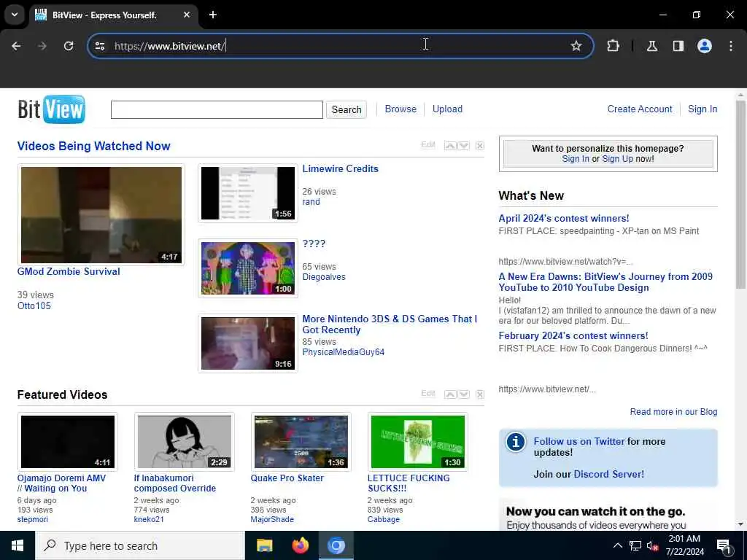Open the tab search dropdown arrow
747x560 pixels.
[x=15, y=15]
